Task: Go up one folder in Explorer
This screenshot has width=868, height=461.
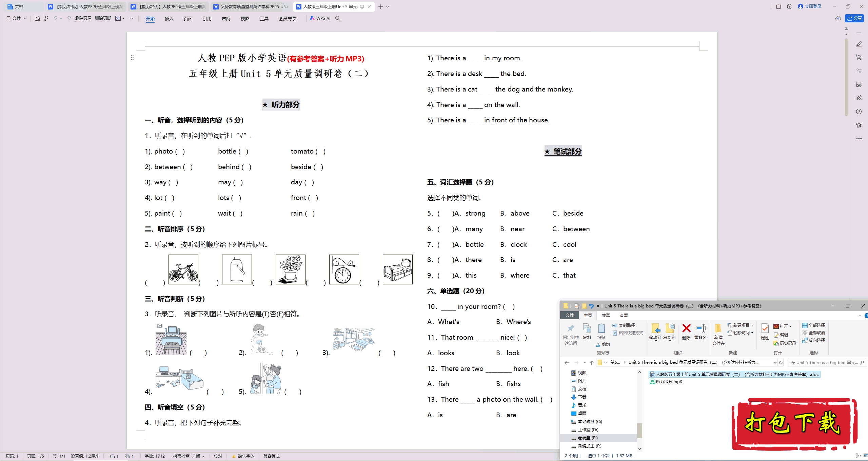Action: pos(592,362)
